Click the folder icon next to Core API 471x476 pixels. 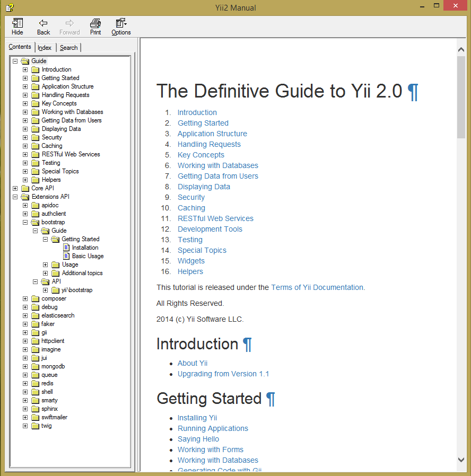pos(25,188)
